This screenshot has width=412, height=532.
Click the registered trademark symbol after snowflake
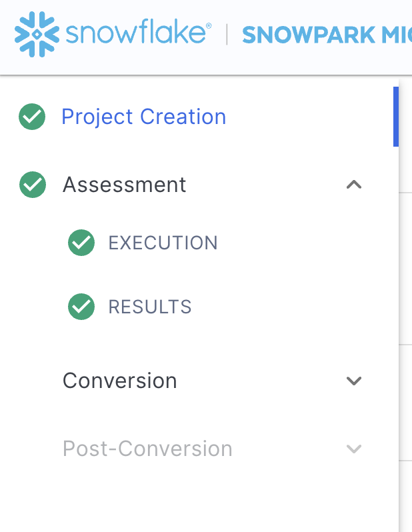coord(209,25)
